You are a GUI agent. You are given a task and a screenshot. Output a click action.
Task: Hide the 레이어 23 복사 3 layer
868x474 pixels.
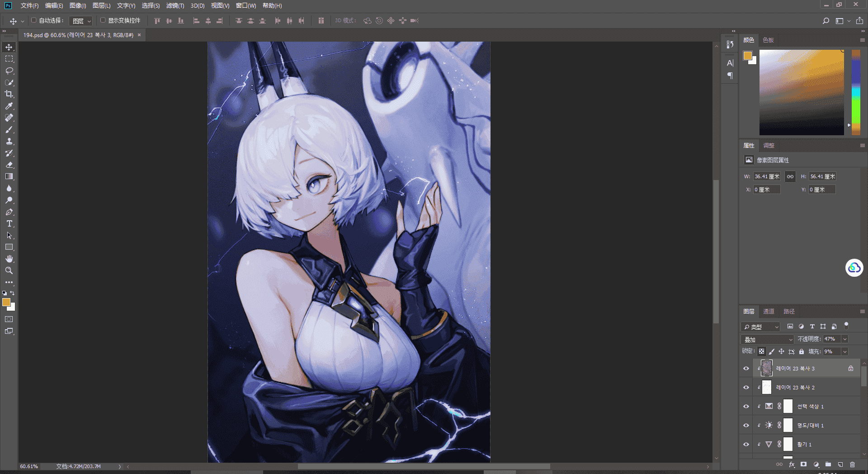(746, 368)
